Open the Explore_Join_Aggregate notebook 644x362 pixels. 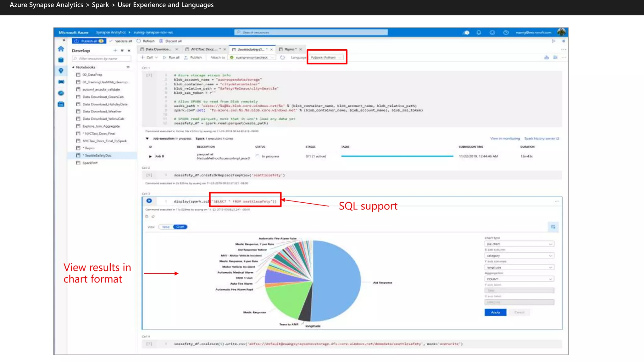pyautogui.click(x=101, y=126)
